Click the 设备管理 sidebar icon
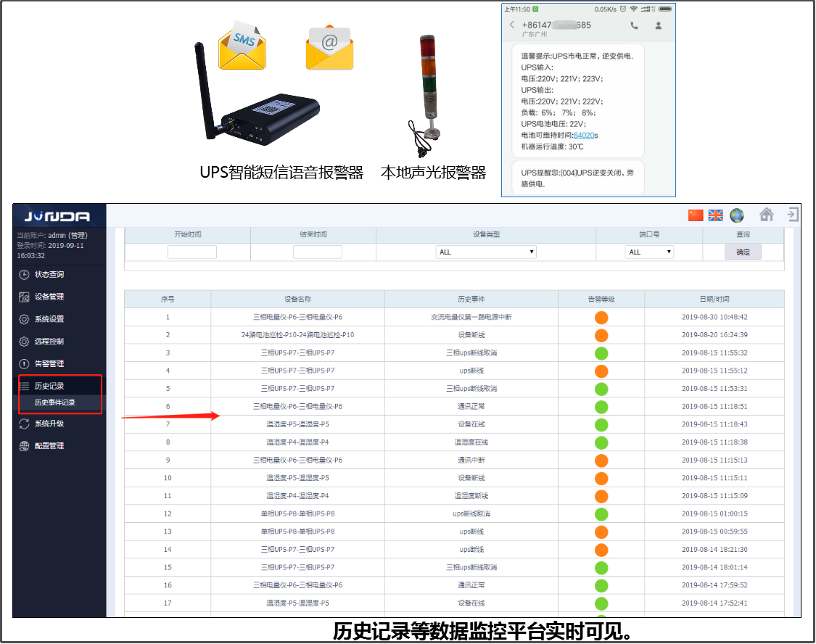 click(24, 297)
